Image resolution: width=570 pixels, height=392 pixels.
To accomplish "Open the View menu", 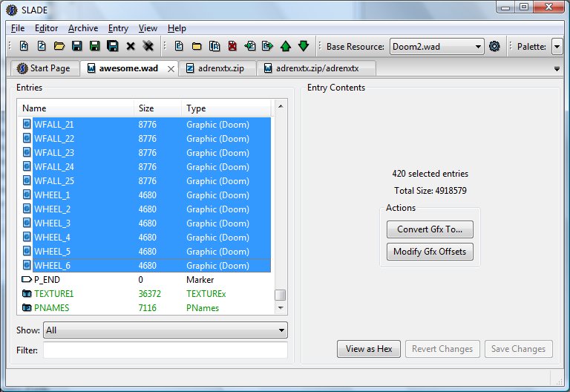I will pos(148,28).
